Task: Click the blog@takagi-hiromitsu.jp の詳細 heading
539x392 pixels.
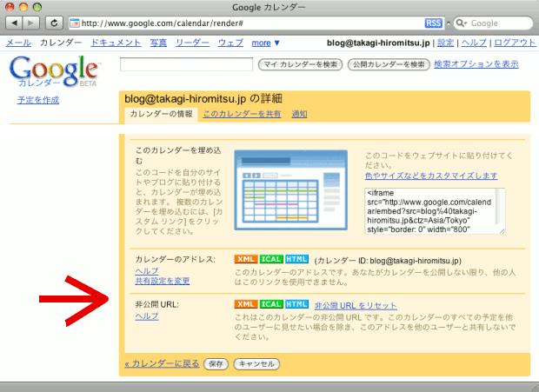Action: point(203,99)
